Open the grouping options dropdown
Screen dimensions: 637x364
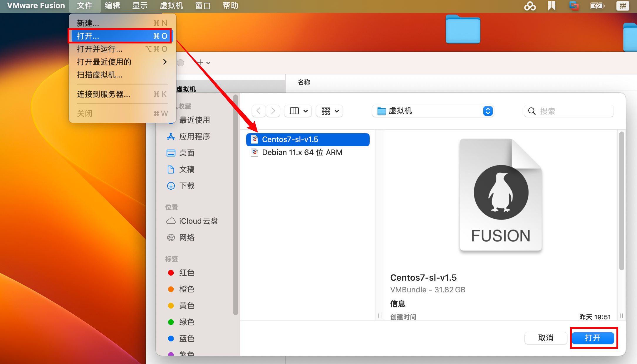329,111
